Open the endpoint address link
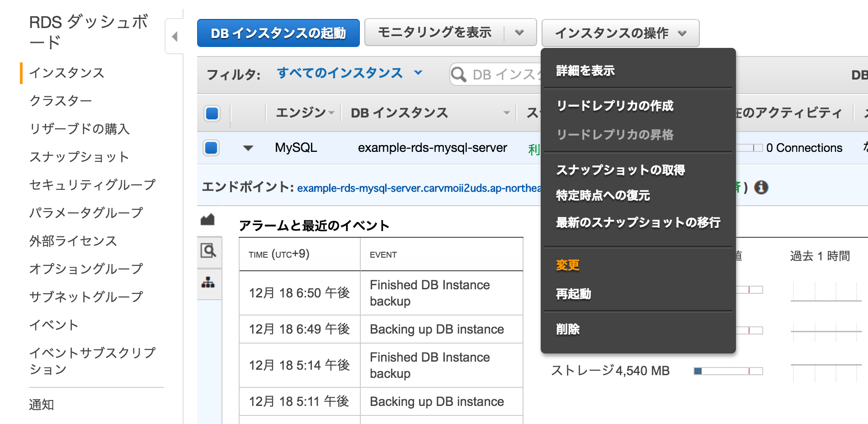This screenshot has width=868, height=424. click(419, 188)
